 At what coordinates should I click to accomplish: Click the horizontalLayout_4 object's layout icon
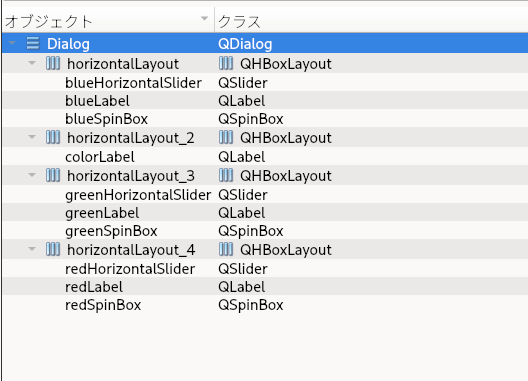click(x=53, y=250)
